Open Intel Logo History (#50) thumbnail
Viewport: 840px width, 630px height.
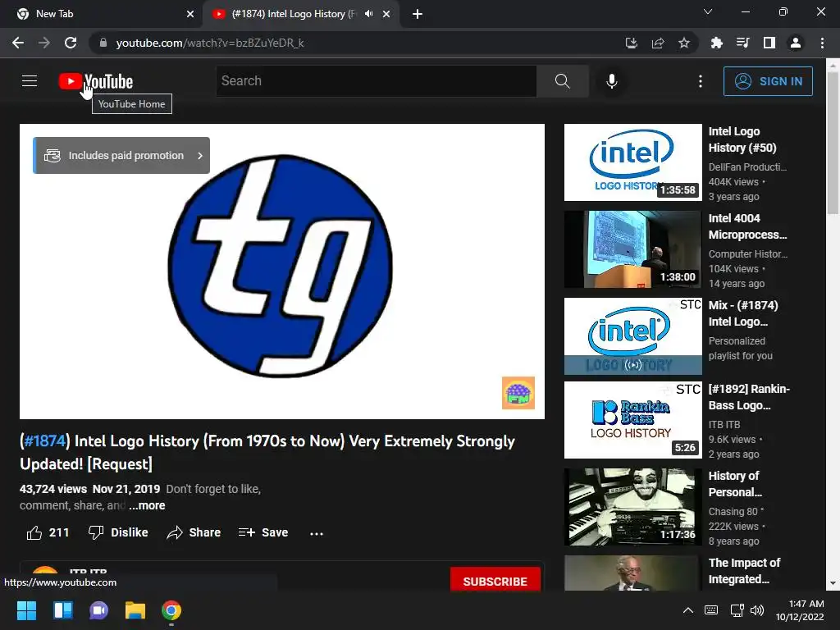pyautogui.click(x=632, y=162)
